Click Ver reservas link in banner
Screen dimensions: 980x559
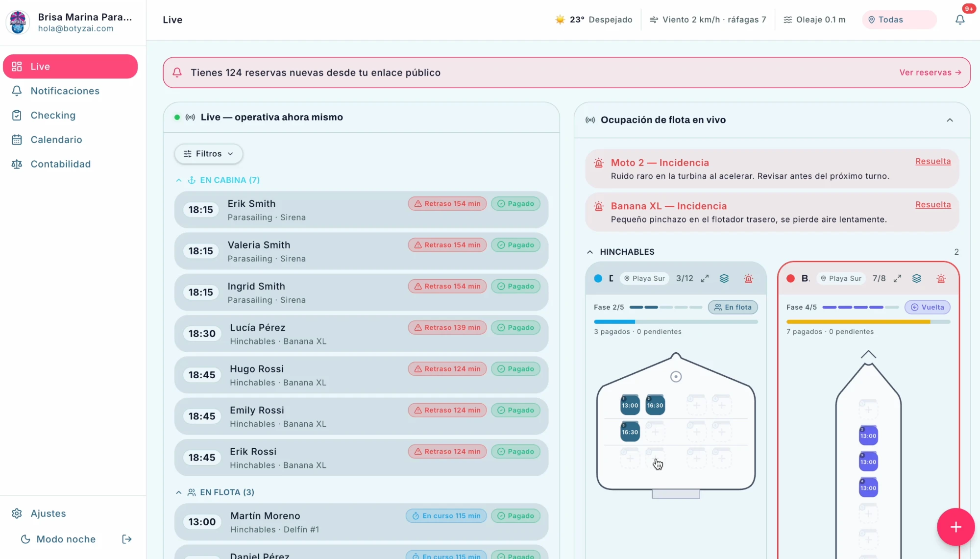(930, 73)
